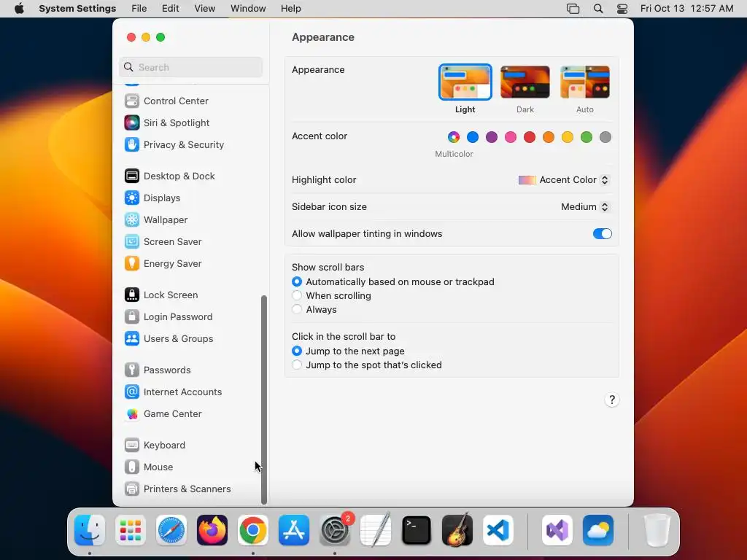Pick green accent color
The image size is (747, 560).
click(x=587, y=138)
